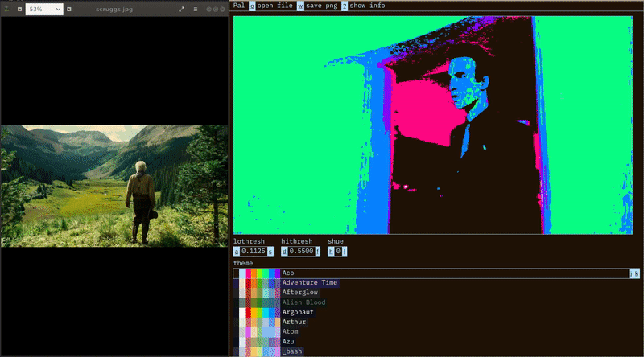Viewport: 644px width, 357px height.
Task: Decrease lothresh with the 'a' button
Action: (x=236, y=252)
